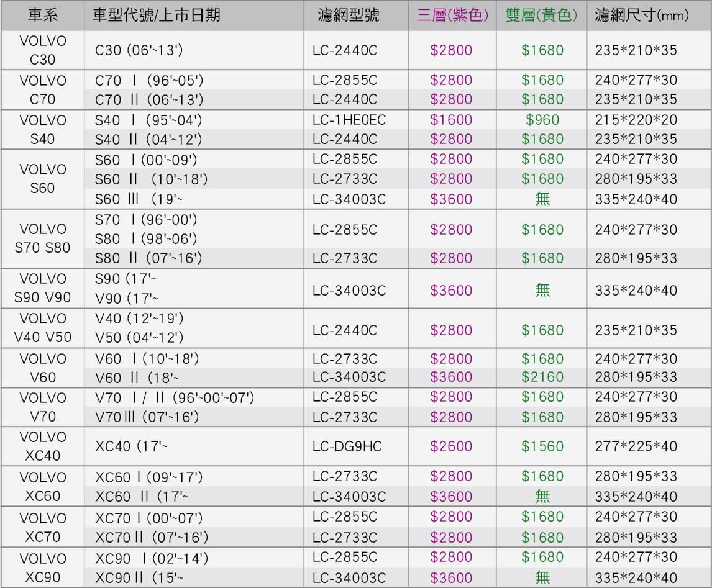
Task: Select the VOLVO S40 series cell
Action: coord(43,129)
